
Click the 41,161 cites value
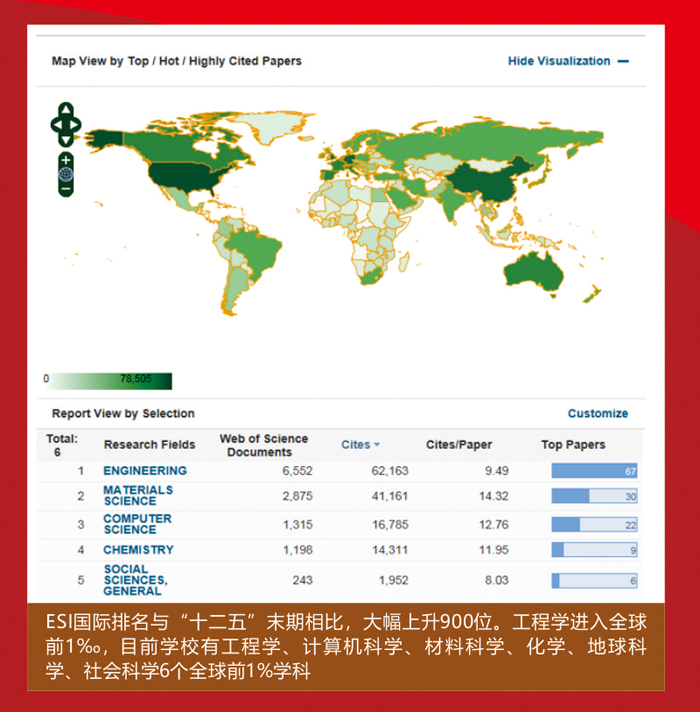(390, 496)
